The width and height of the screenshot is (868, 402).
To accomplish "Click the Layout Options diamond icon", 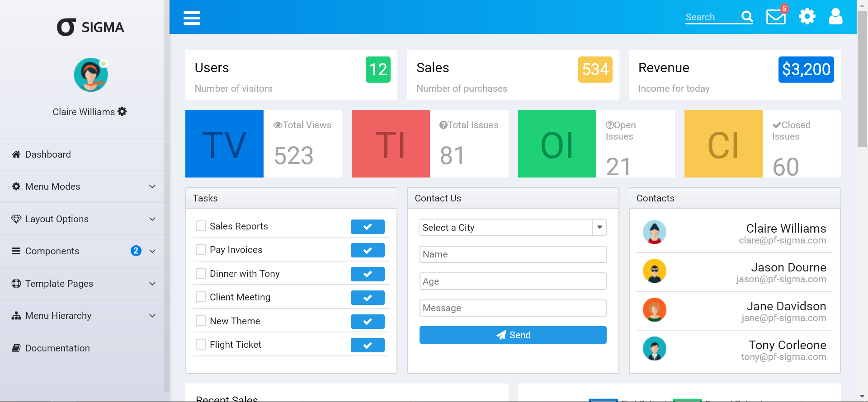I will (x=16, y=219).
